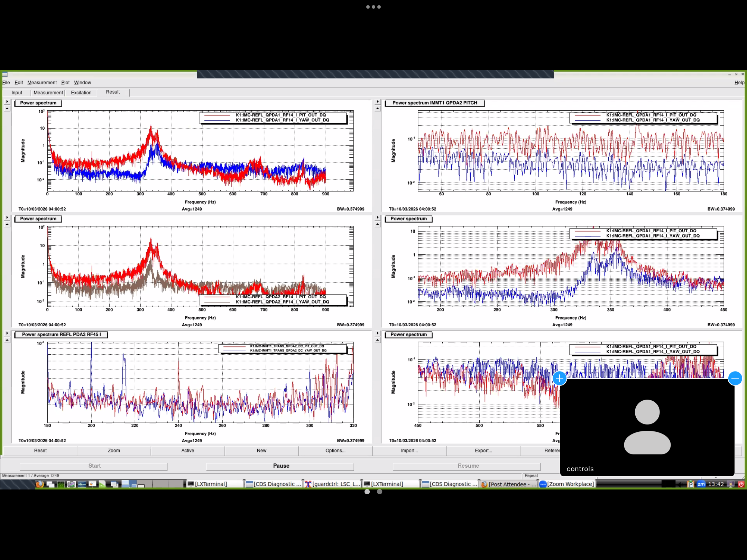Open the guardctrl LSC taskbar window
This screenshot has height=560, width=747.
[x=332, y=484]
